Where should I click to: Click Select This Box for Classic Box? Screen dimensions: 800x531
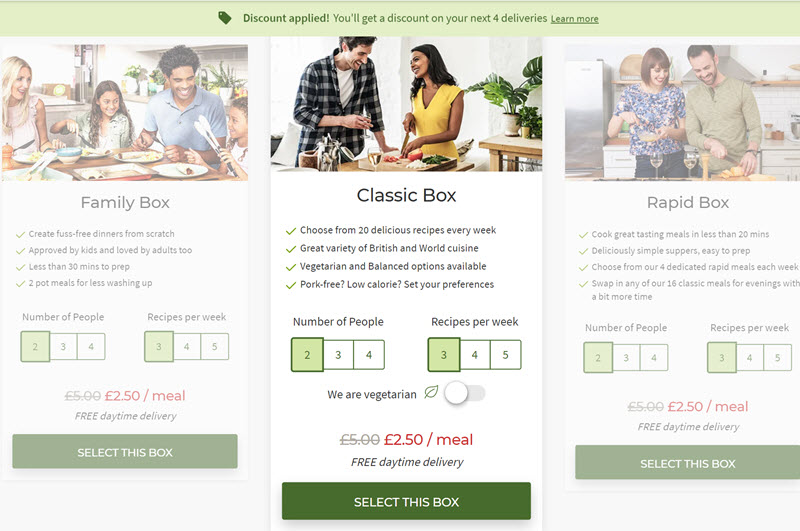(x=406, y=501)
